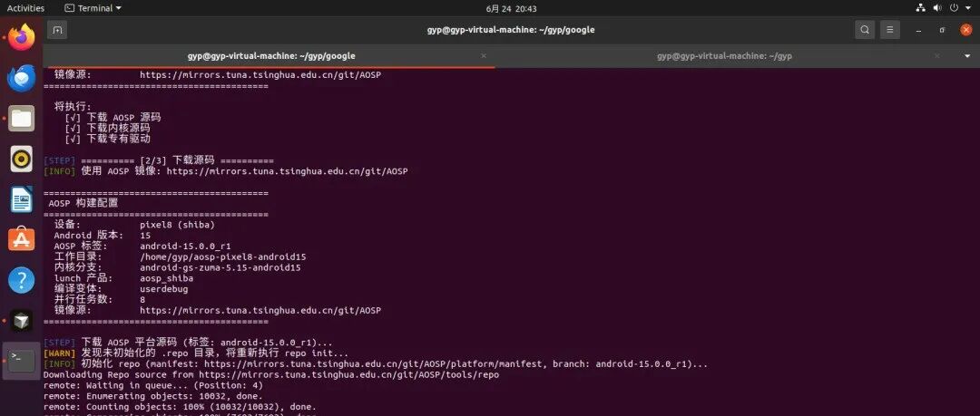Viewport: 980px width, 416px height.
Task: Open new terminal tab button
Action: [x=57, y=29]
